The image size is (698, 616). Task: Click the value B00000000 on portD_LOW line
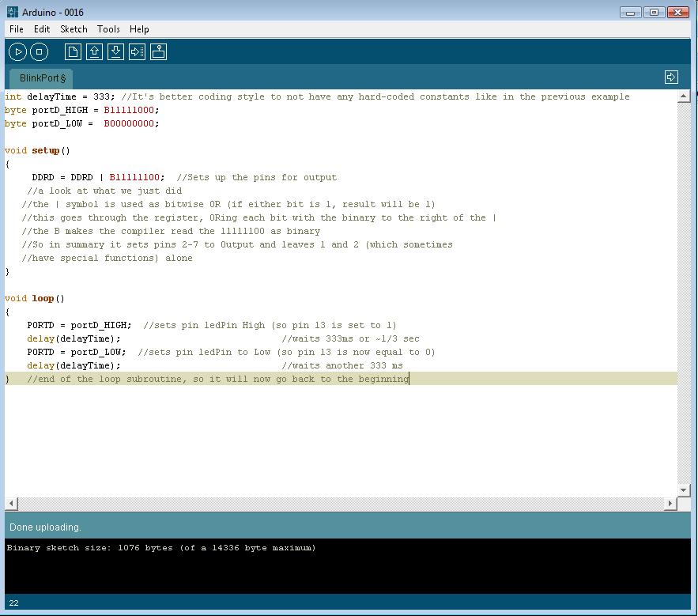[x=129, y=123]
